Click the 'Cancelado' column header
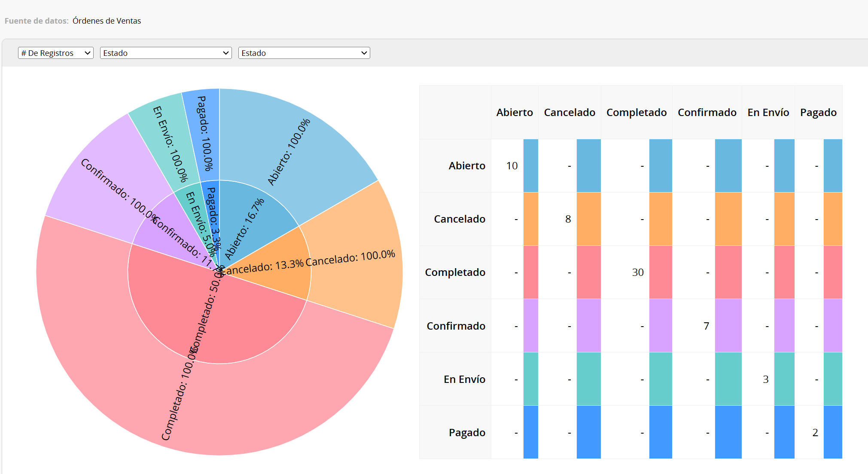The width and height of the screenshot is (868, 474). [x=570, y=113]
